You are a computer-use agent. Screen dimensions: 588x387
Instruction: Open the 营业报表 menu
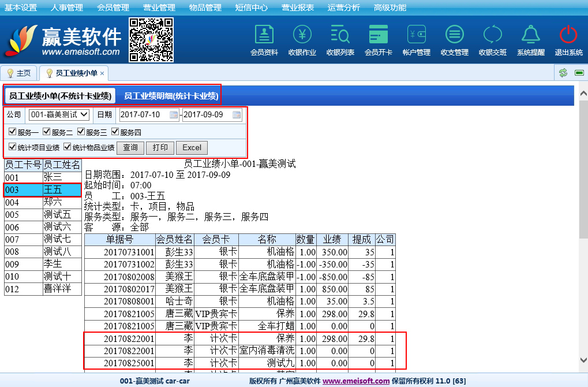298,8
